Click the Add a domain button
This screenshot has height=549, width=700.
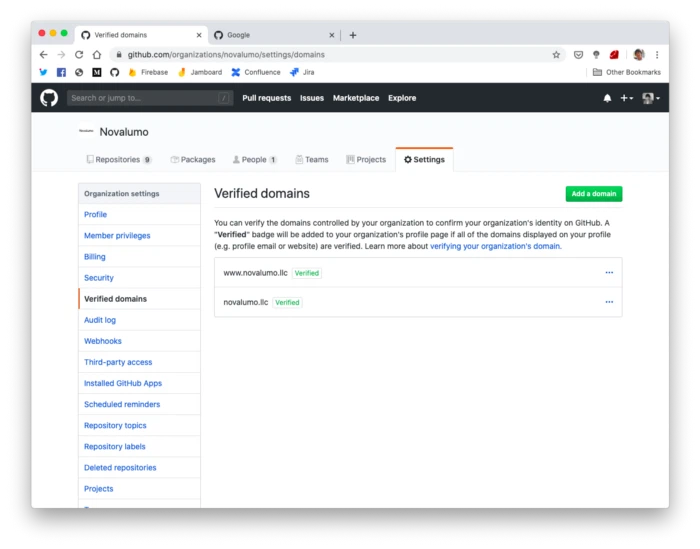pos(593,194)
